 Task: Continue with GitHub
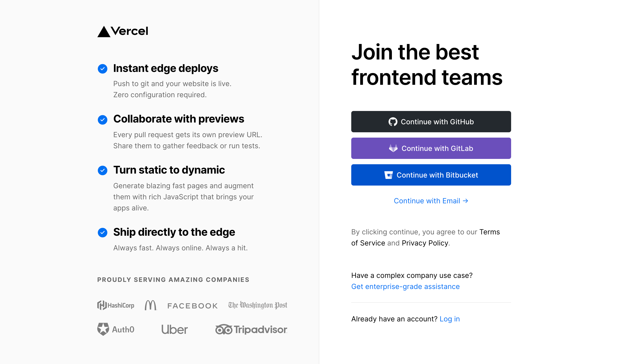pos(431,122)
